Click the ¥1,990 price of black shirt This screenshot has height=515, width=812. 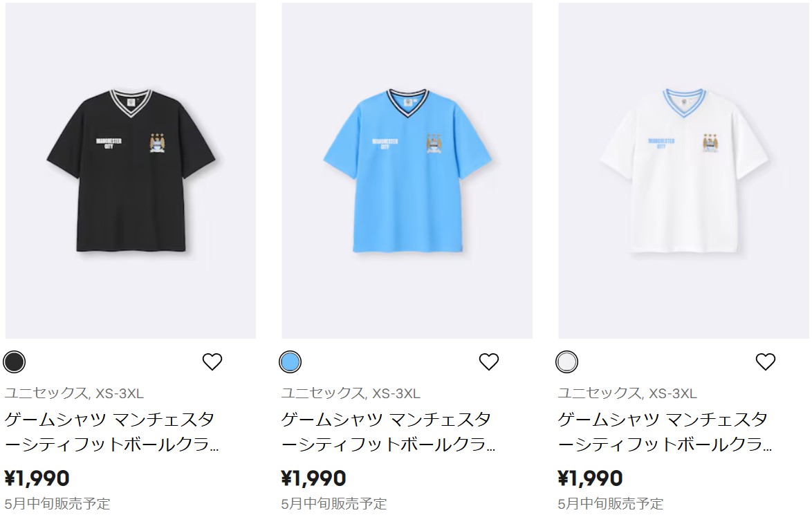click(37, 478)
